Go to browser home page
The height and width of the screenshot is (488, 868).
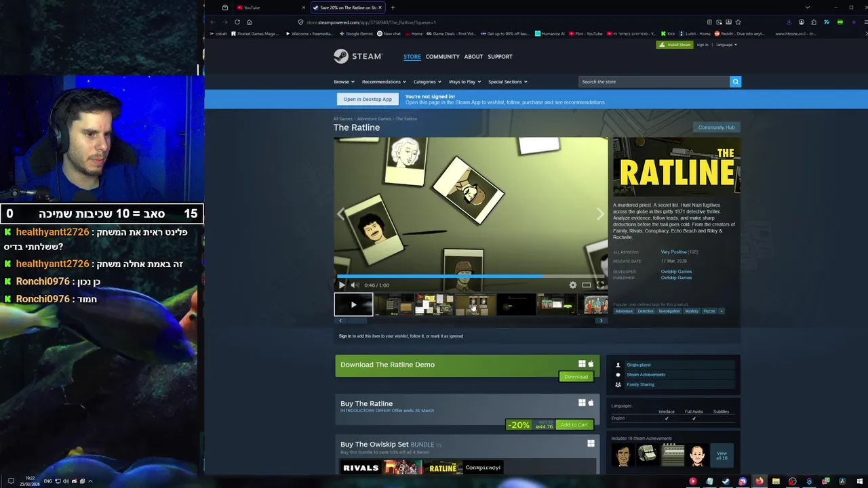pyautogui.click(x=250, y=22)
